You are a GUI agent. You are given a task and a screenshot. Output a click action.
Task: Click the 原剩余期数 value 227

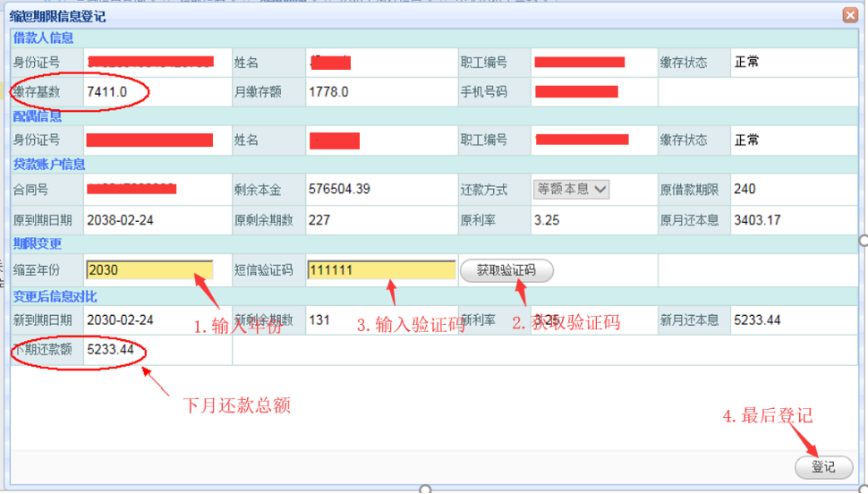(x=319, y=220)
